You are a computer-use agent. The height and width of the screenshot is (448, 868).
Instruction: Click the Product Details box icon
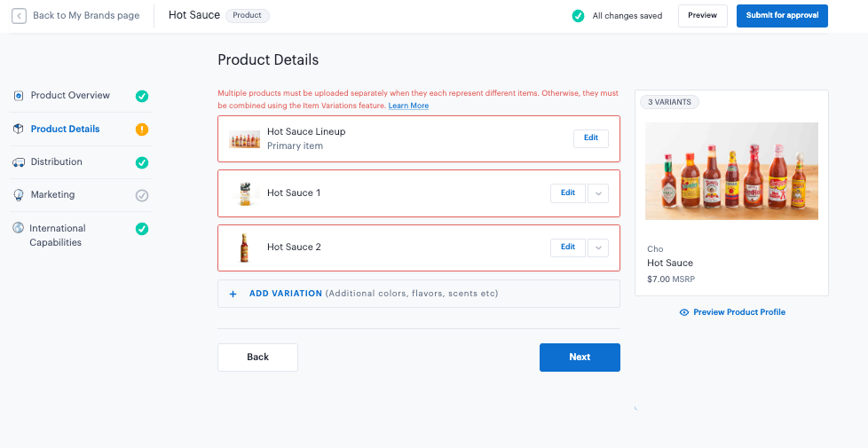(x=19, y=129)
